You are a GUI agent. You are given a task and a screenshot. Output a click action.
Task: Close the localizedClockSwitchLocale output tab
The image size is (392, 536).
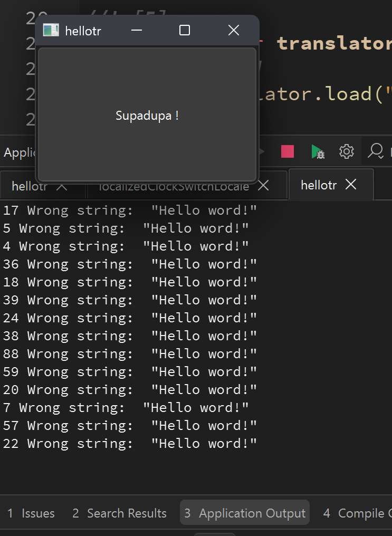click(263, 186)
